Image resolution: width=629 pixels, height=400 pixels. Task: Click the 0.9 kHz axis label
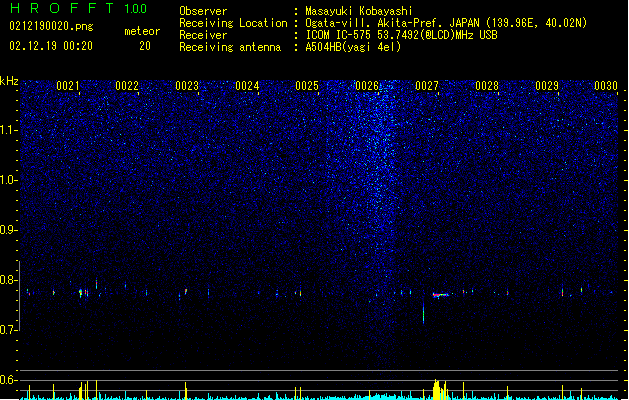(x=9, y=230)
